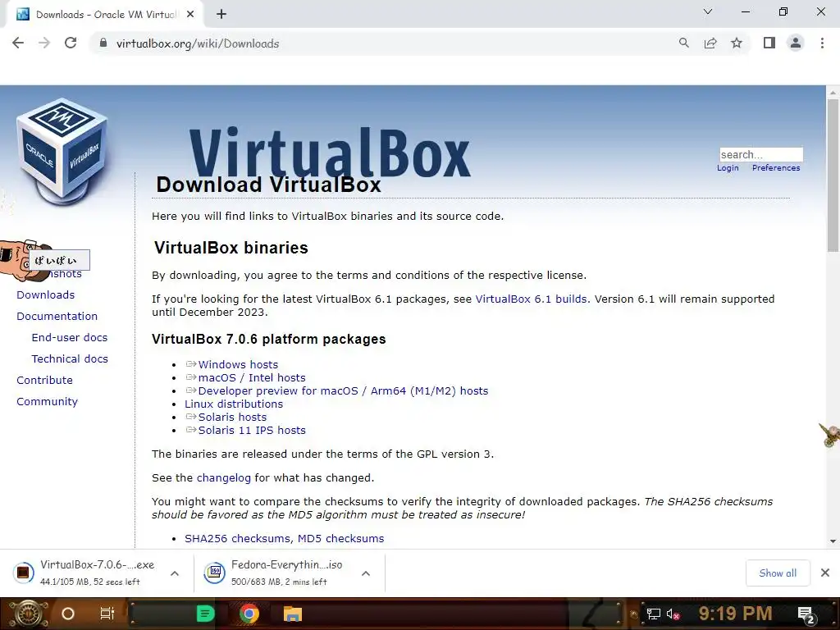Open the green notes app on taskbar

click(x=205, y=614)
